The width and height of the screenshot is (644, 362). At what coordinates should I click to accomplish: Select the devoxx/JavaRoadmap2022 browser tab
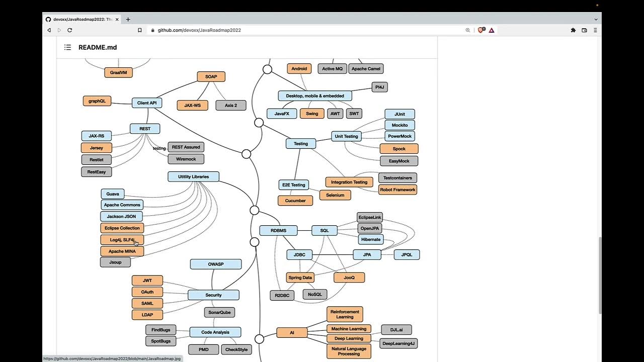click(x=83, y=19)
